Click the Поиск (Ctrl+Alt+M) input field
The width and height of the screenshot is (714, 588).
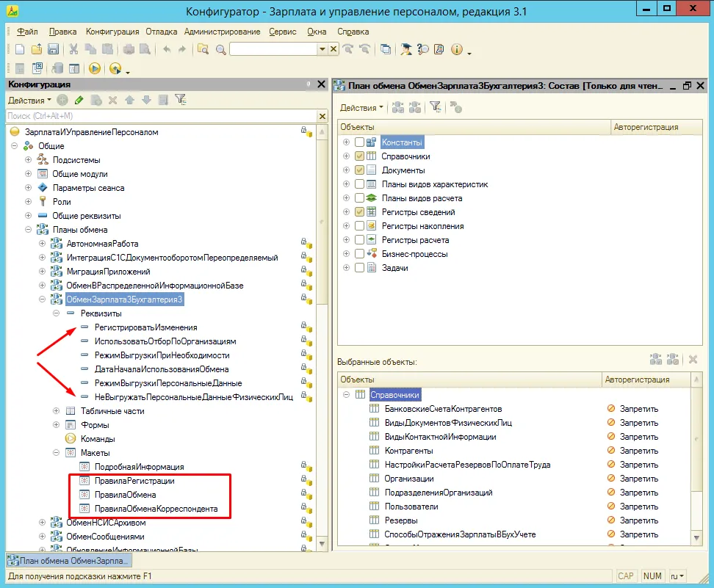[x=162, y=116]
